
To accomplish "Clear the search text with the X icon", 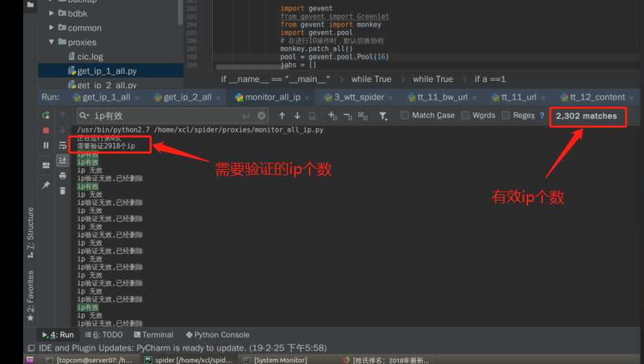I will click(x=261, y=116).
